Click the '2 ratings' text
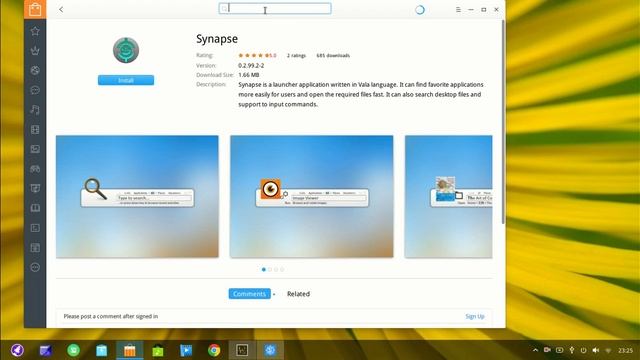This screenshot has width=640, height=360. (296, 56)
